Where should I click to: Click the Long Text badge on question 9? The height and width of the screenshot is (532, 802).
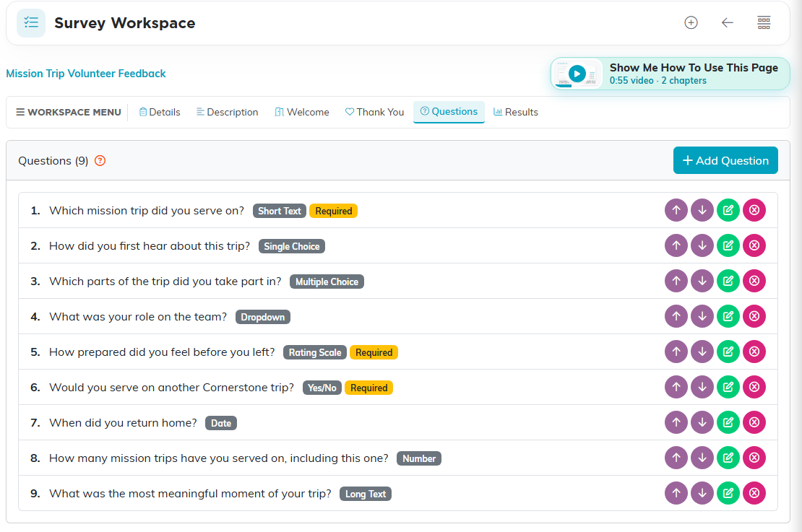(x=366, y=494)
